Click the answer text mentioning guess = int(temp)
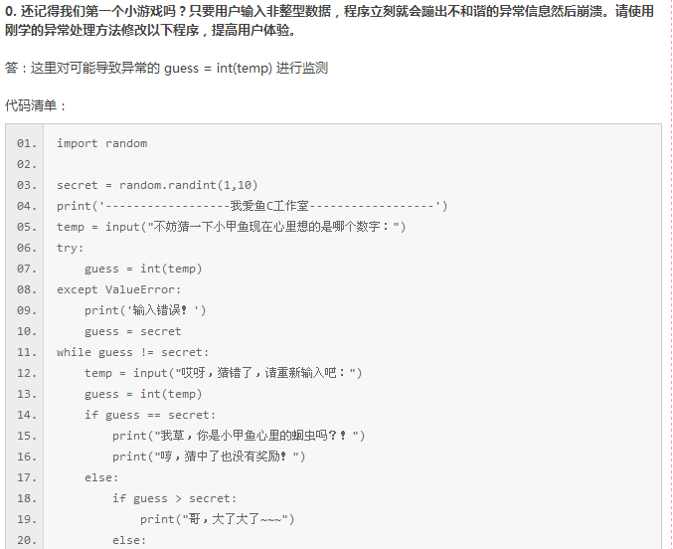 (167, 68)
